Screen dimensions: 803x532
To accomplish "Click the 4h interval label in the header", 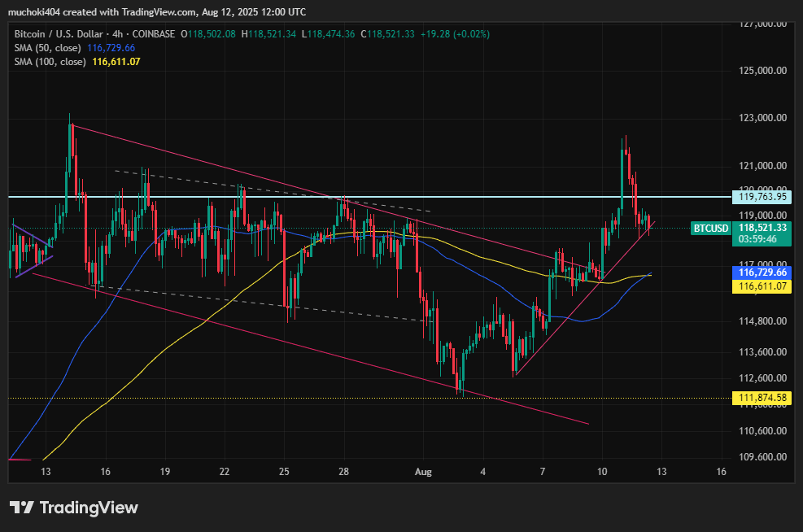I will click(x=118, y=34).
